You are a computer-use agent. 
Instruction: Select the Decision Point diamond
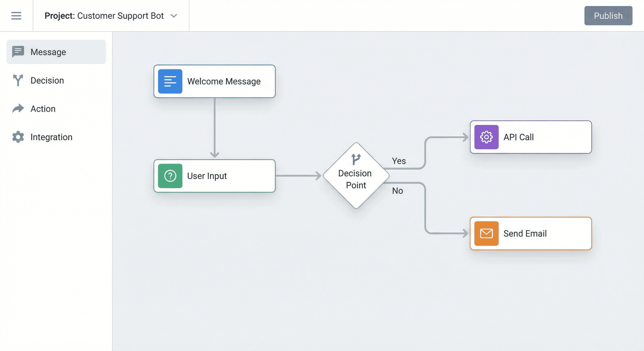[356, 176]
